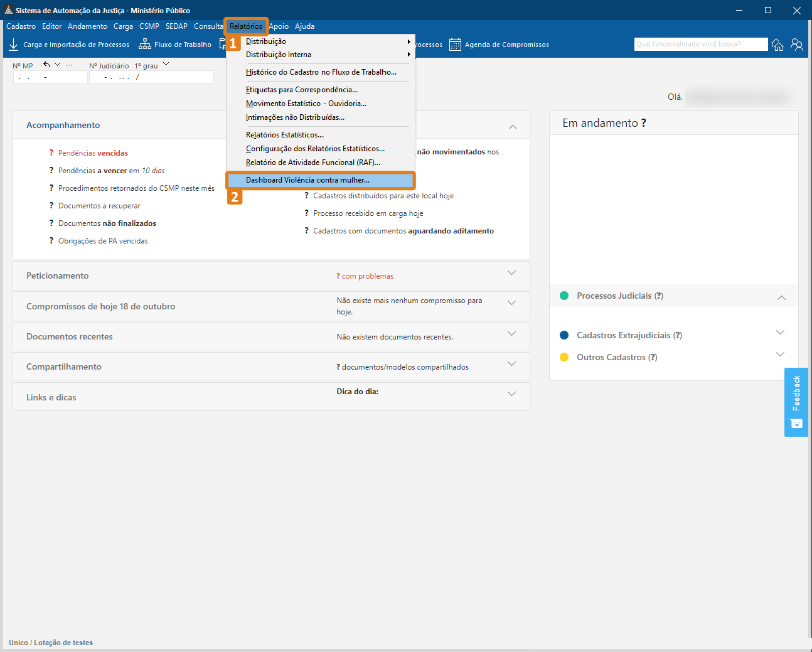Click the Agenda de Compromissos calendar icon
This screenshot has width=812, height=652.
coord(455,45)
